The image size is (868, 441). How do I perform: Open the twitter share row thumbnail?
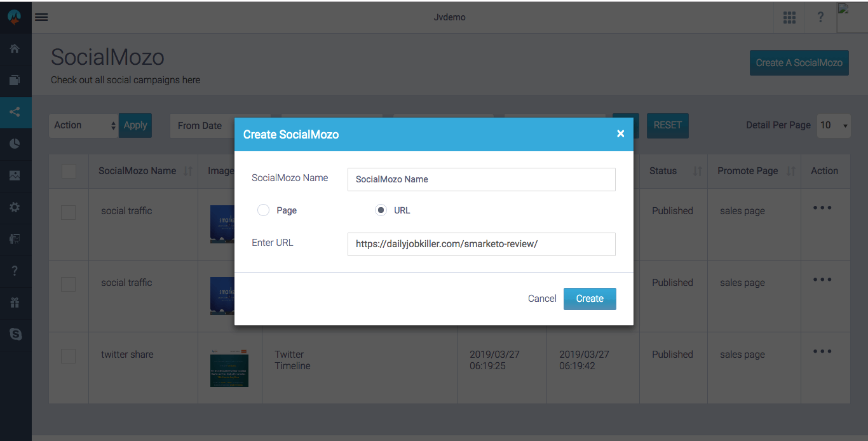(229, 368)
